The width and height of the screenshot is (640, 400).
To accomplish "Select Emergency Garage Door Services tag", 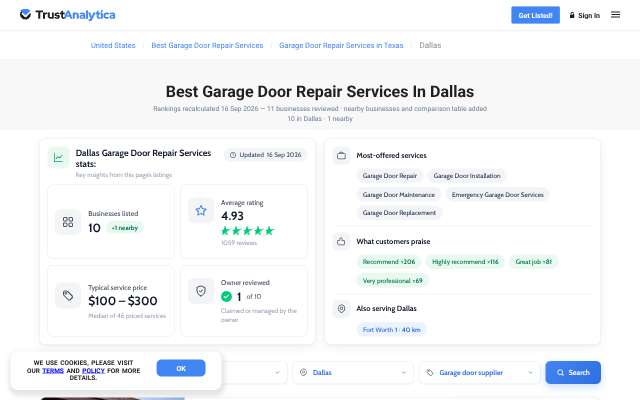I will [x=498, y=195].
